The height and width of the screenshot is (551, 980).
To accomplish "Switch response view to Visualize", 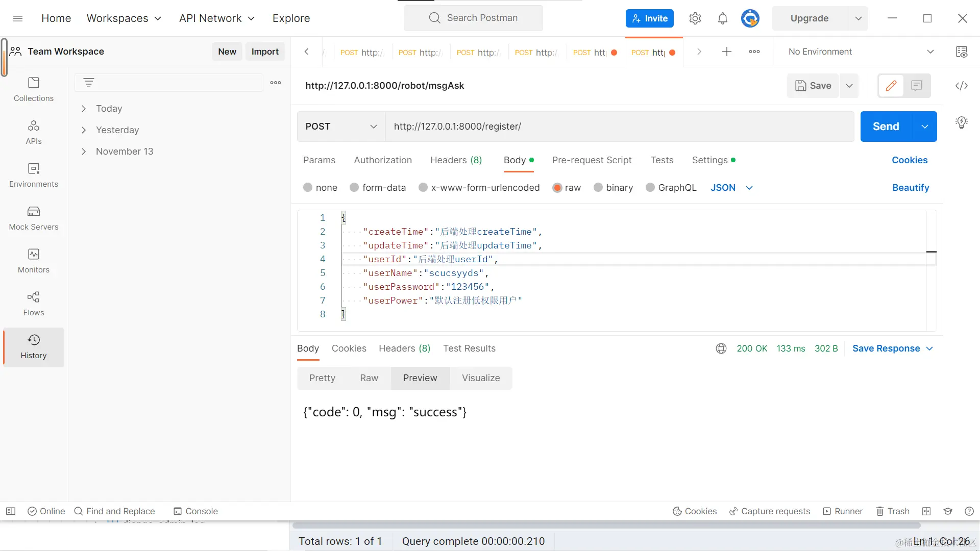I will point(481,378).
